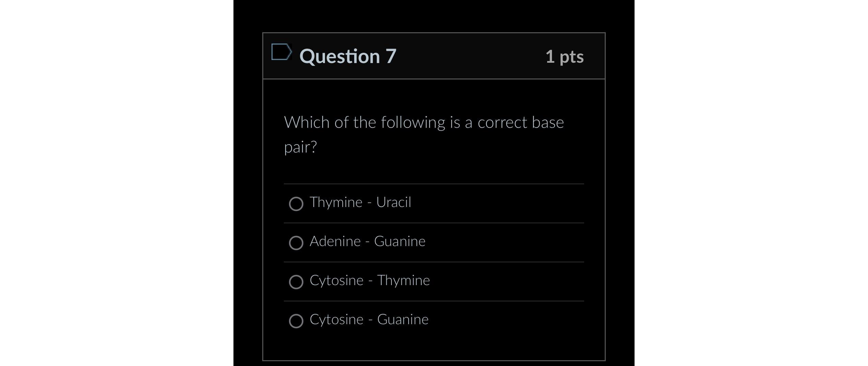This screenshot has height=366, width=868.
Task: Click the divider below the question text
Action: pos(434,184)
